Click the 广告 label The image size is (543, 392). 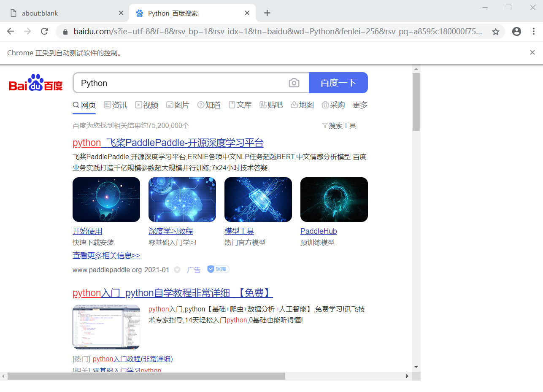click(194, 270)
